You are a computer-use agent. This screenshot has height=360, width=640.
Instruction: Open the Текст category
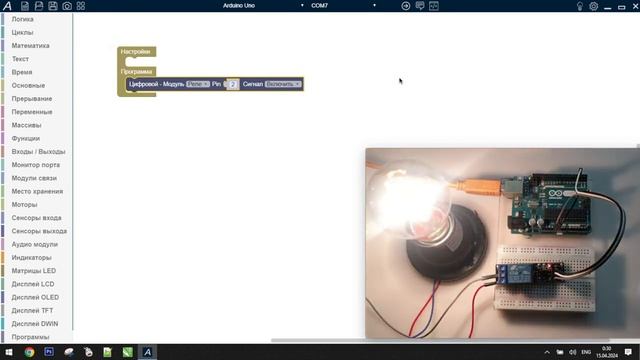click(x=20, y=59)
